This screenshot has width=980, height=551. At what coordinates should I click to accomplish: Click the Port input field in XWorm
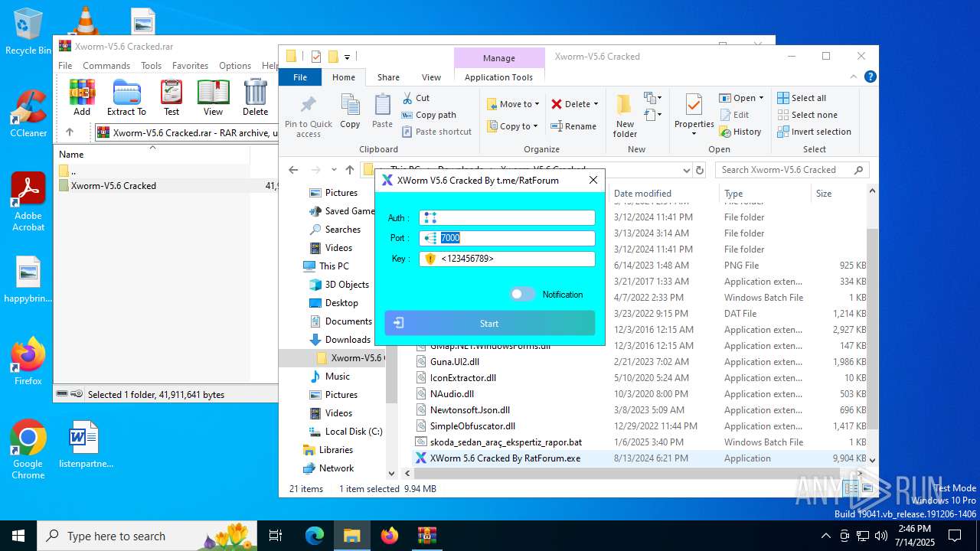pos(507,238)
